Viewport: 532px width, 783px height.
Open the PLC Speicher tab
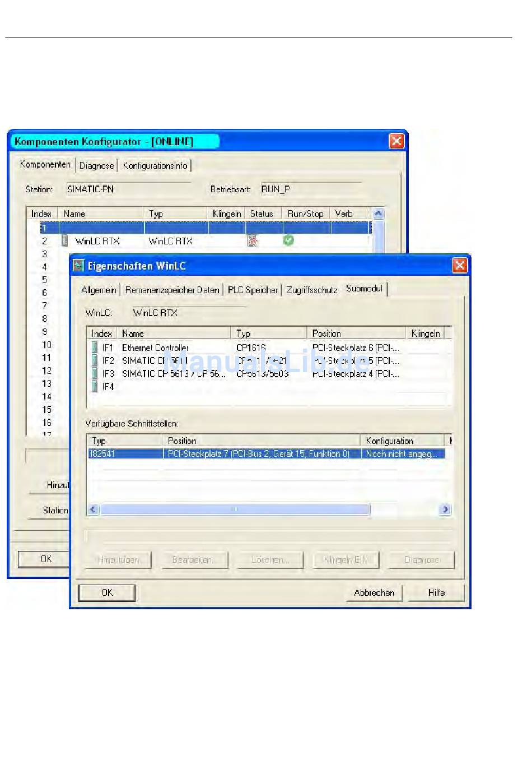(253, 290)
